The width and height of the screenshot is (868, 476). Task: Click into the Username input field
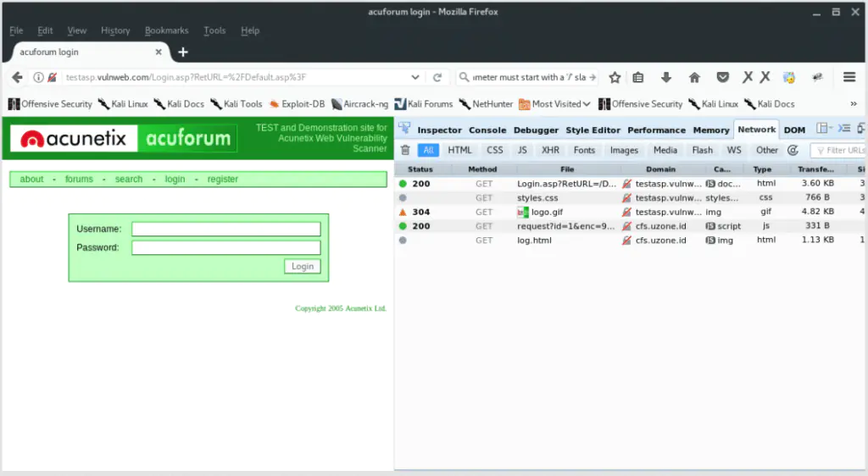pyautogui.click(x=226, y=229)
